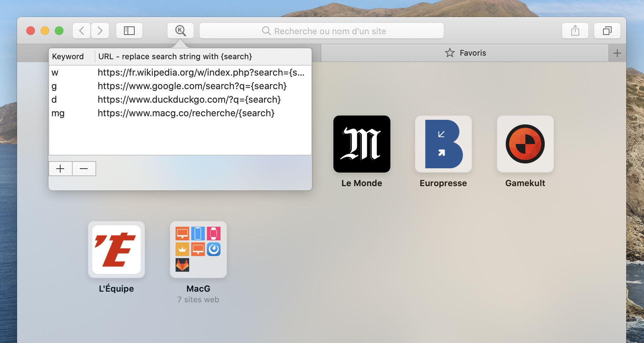
Task: Open the Europresse favorite icon
Action: [x=443, y=144]
